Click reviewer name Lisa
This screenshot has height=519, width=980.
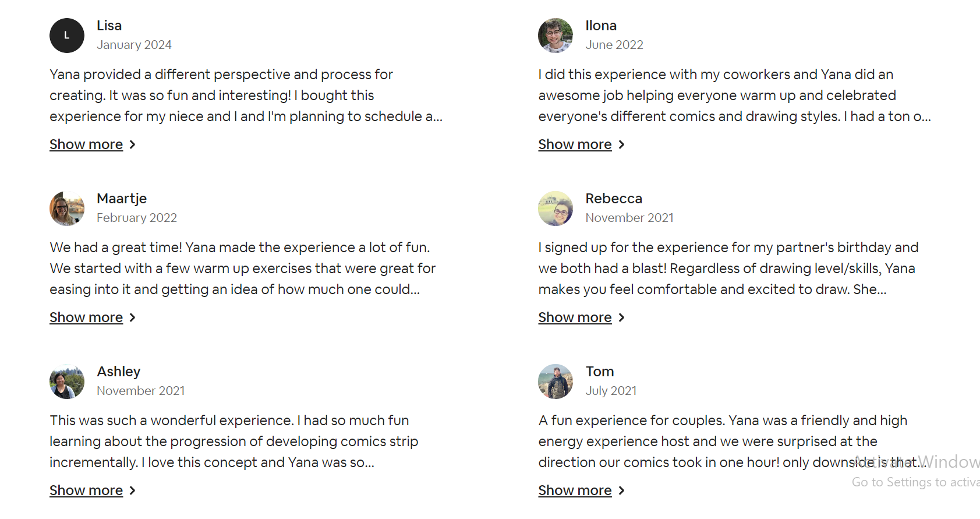coord(109,26)
